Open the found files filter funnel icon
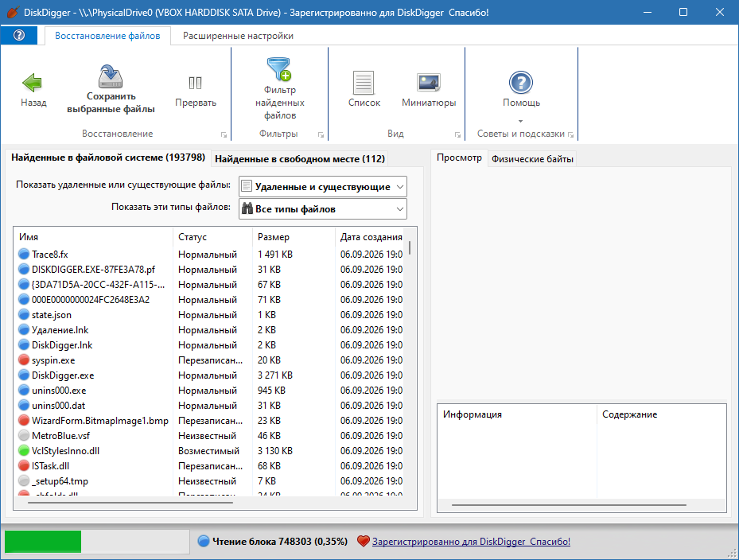The height and width of the screenshot is (560, 739). coord(279,69)
